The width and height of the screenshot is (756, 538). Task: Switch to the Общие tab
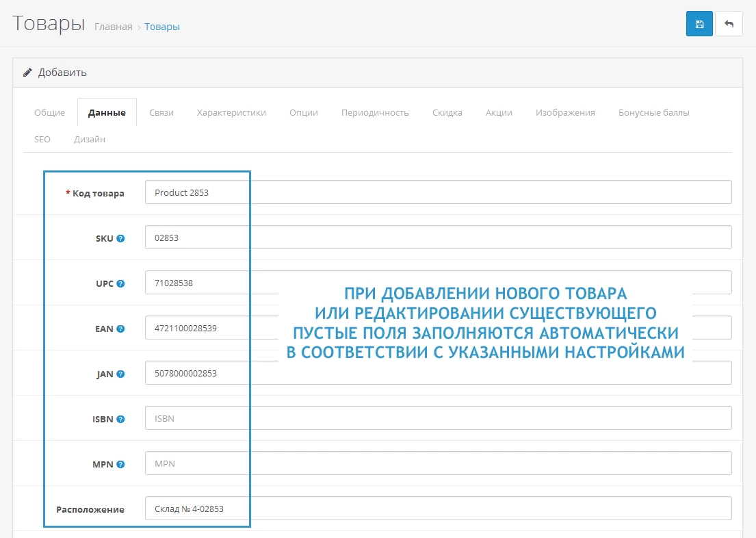tap(49, 113)
